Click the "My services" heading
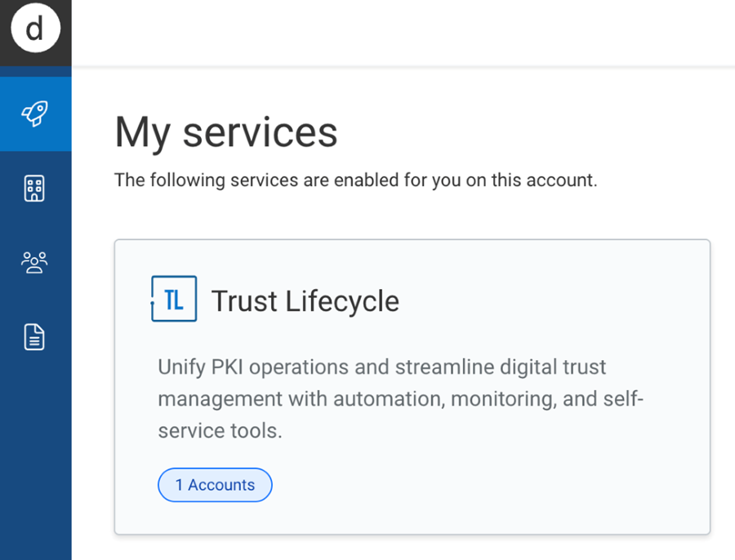This screenshot has width=735, height=560. pos(225,132)
